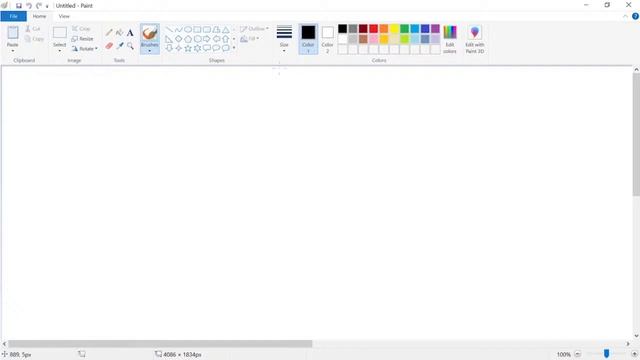Image resolution: width=640 pixels, height=360 pixels.
Task: Activate Color 2 background selector
Action: click(x=327, y=39)
